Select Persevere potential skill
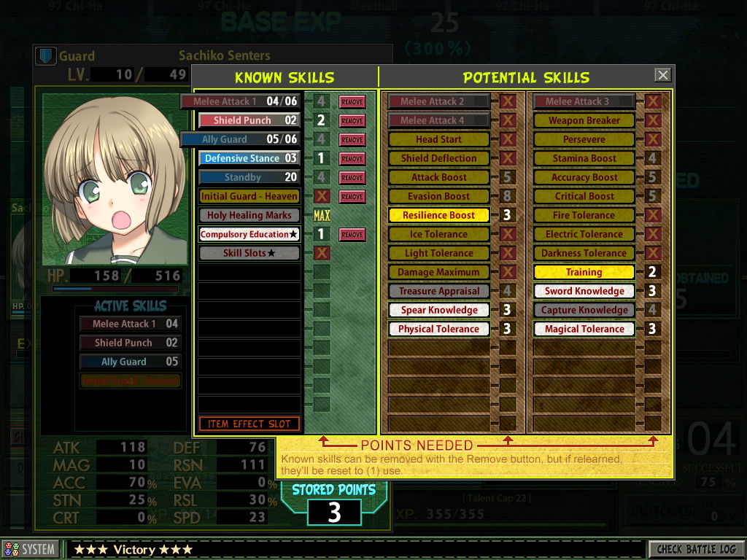 click(584, 139)
